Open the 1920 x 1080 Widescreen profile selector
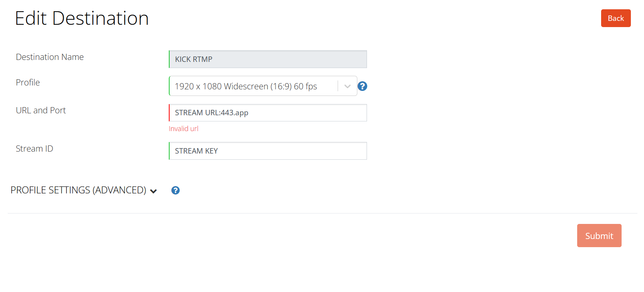The width and height of the screenshot is (644, 292). coord(263,86)
